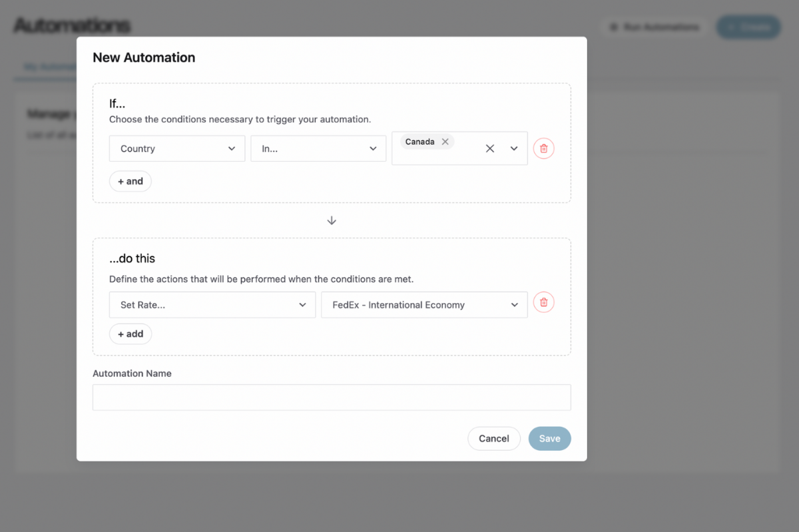Viewport: 799px width, 532px height.
Task: Add another action with + add
Action: [131, 334]
